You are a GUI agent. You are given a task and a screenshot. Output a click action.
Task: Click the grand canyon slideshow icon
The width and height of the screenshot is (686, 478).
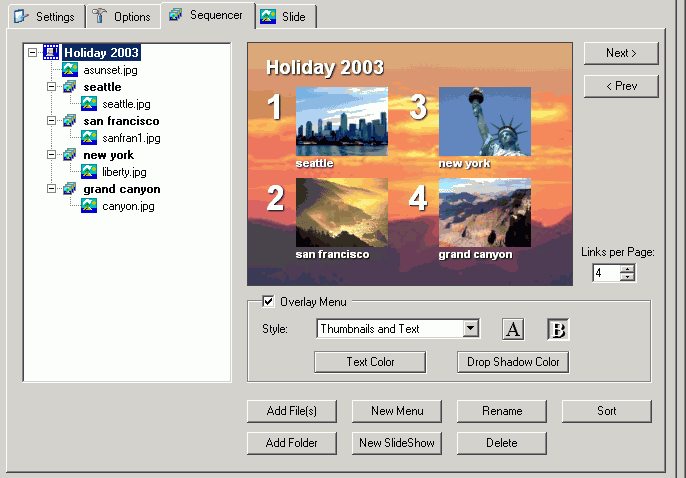pyautogui.click(x=70, y=189)
